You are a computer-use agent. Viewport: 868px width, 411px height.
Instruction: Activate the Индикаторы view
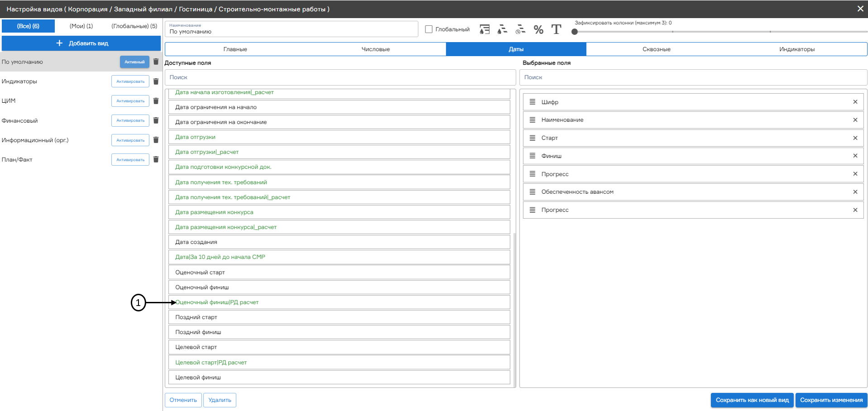[130, 81]
